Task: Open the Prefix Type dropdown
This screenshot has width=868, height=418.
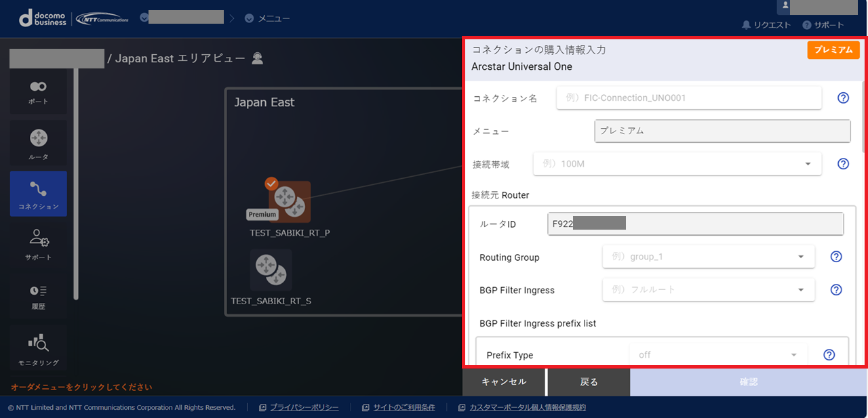Action: pos(717,355)
